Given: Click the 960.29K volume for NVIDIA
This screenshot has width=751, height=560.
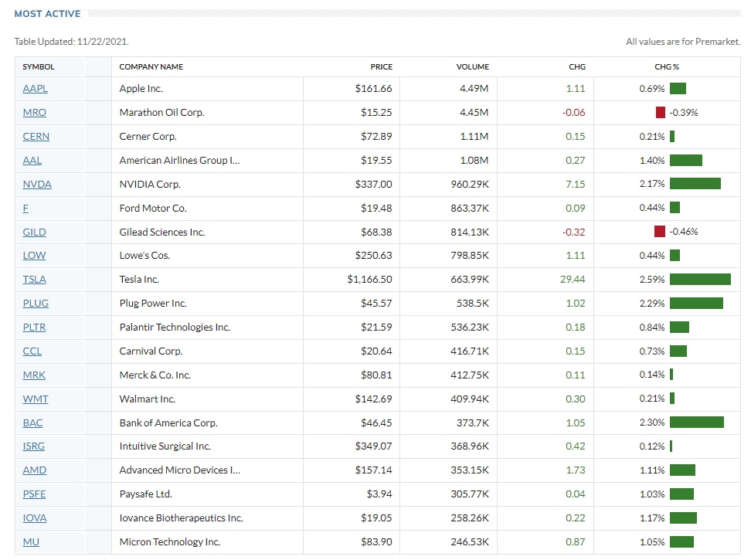Looking at the screenshot, I should 470,185.
